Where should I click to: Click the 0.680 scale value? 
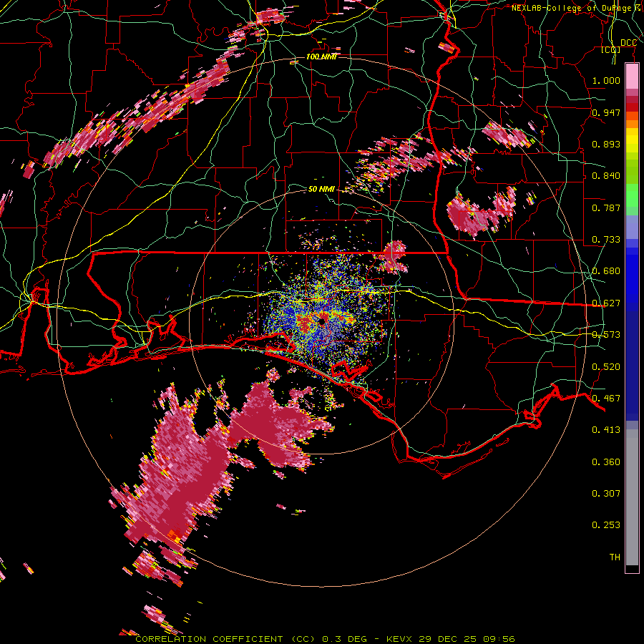606,271
